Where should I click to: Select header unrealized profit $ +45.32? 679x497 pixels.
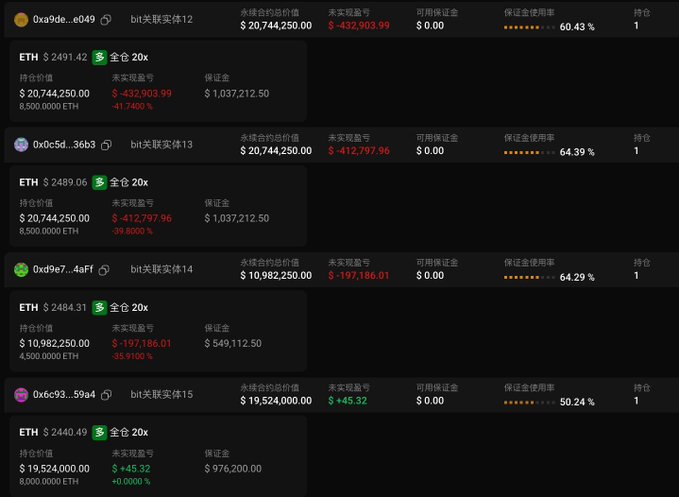[348, 401]
